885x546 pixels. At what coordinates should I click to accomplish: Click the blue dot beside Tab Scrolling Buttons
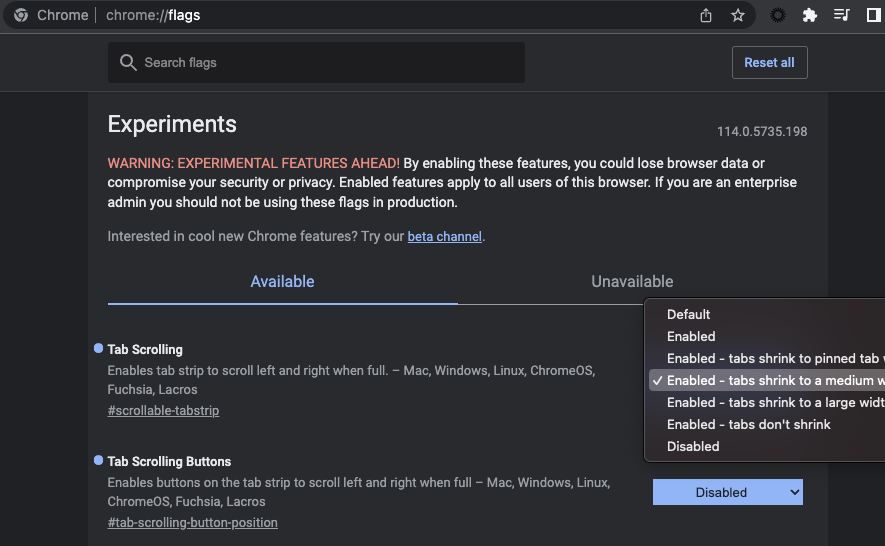pyautogui.click(x=98, y=460)
